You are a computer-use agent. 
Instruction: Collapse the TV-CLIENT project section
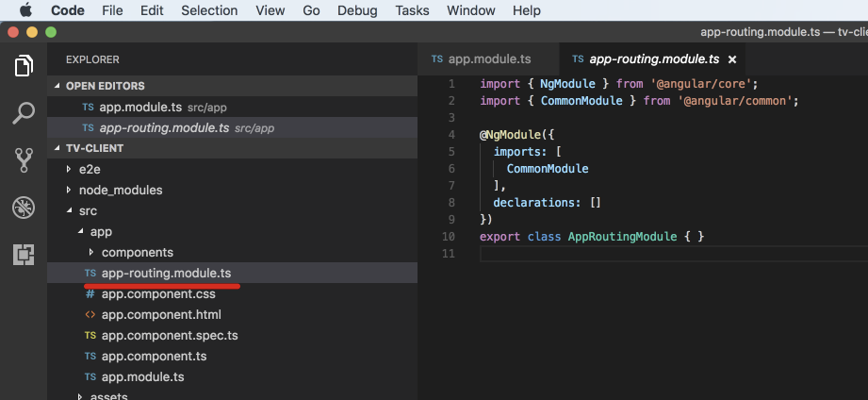tap(94, 148)
